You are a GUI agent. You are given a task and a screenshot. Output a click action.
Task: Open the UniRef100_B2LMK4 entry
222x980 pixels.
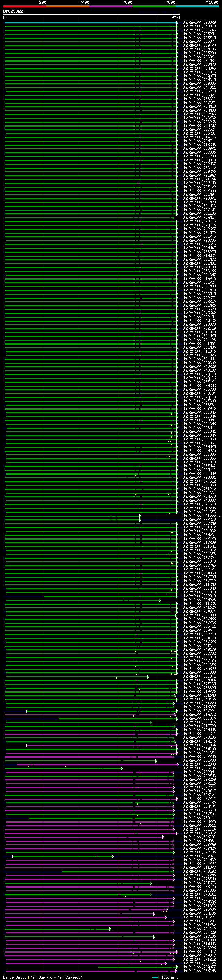pos(199,60)
